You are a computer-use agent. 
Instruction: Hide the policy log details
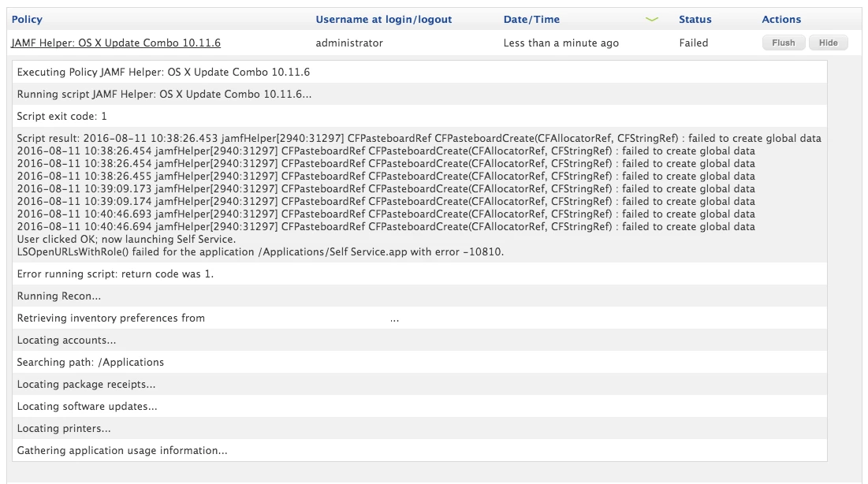(x=828, y=43)
